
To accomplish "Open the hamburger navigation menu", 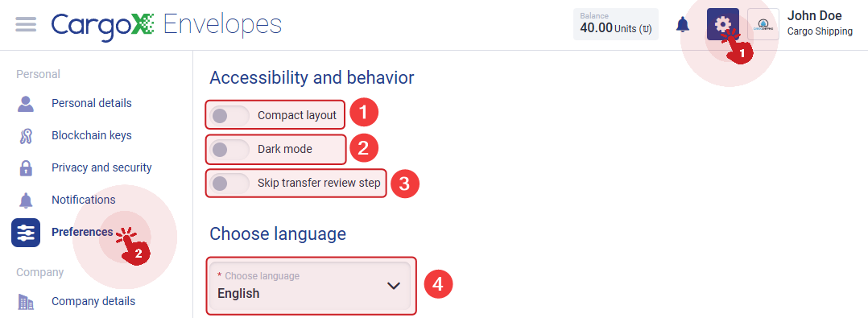I will tap(26, 24).
